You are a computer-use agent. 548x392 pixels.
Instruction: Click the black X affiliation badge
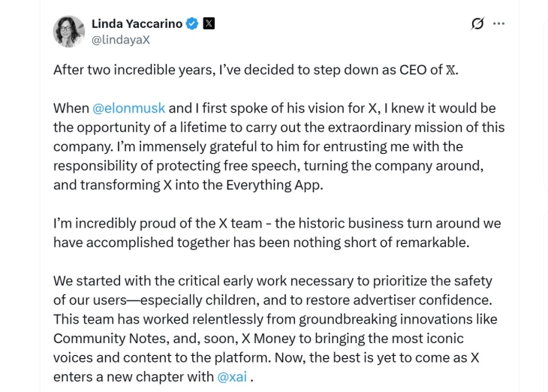pyautogui.click(x=209, y=23)
